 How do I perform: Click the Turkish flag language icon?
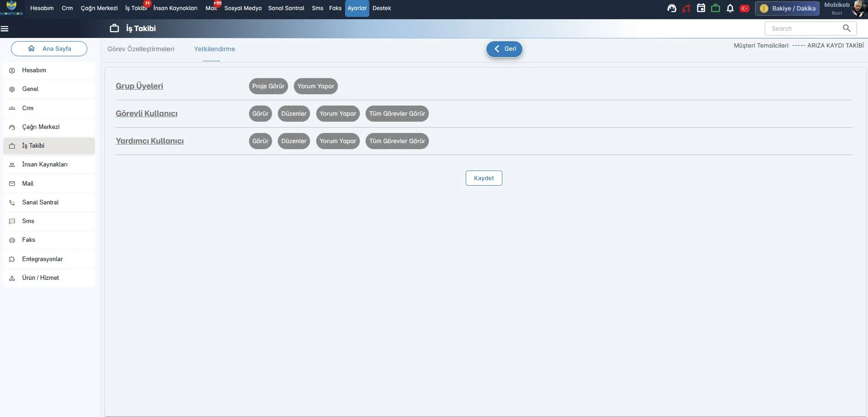[x=745, y=8]
